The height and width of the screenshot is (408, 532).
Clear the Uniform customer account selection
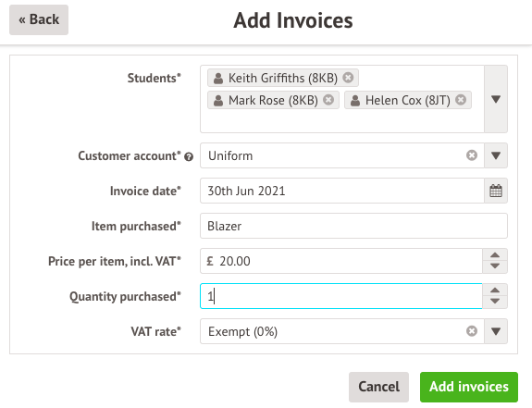coord(472,155)
